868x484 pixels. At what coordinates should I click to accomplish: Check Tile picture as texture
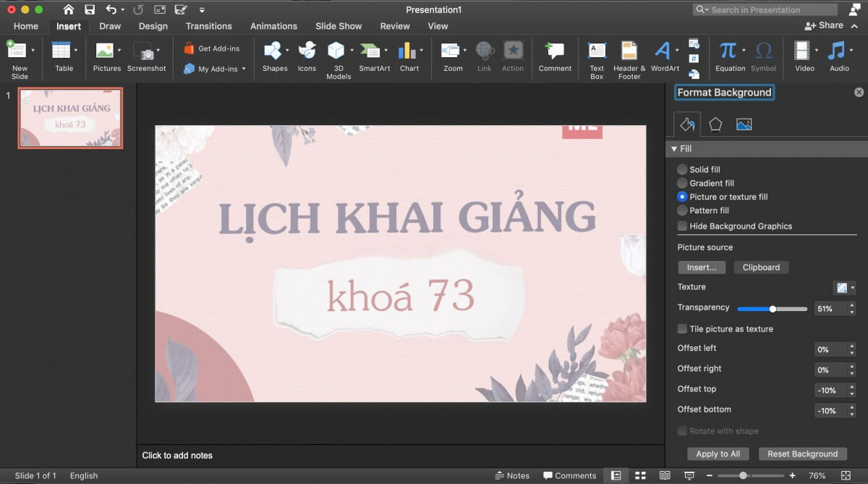(x=682, y=329)
